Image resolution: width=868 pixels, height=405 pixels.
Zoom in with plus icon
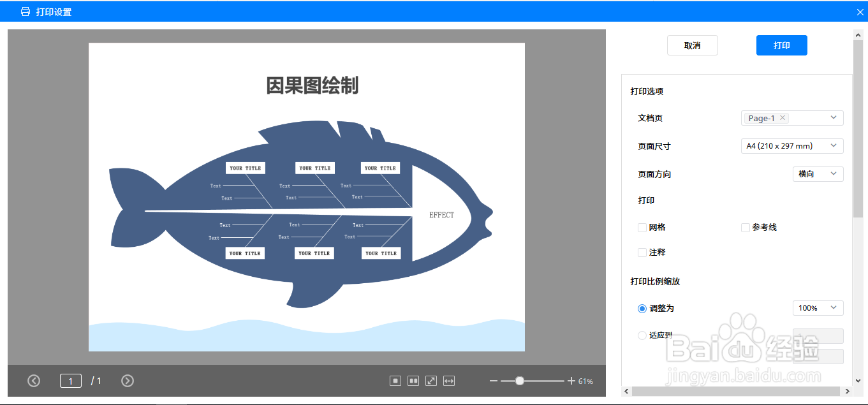(571, 381)
